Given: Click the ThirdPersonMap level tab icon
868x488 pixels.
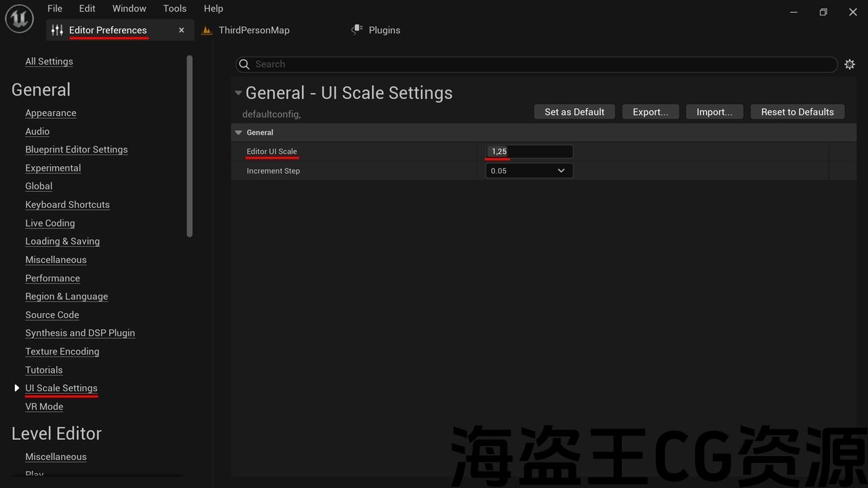Looking at the screenshot, I should [x=207, y=30].
